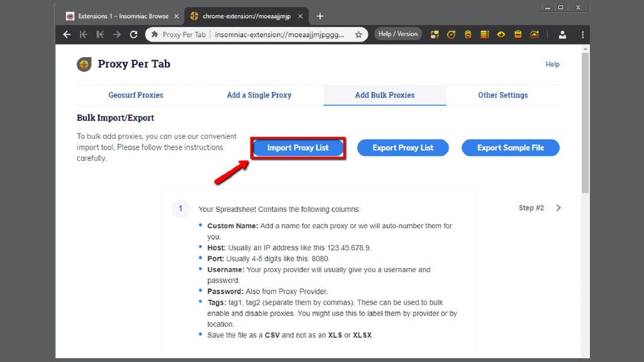Open a new browser tab
The height and width of the screenshot is (362, 644).
[320, 16]
